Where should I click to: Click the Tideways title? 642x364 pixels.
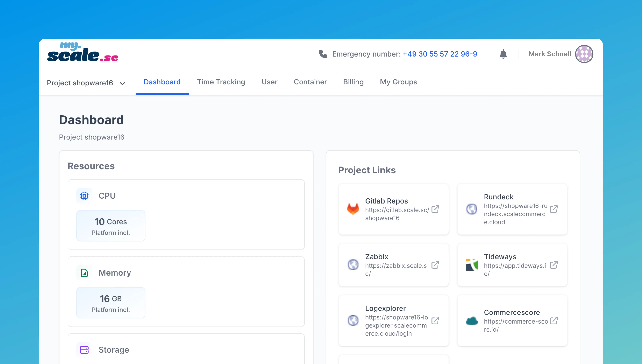[500, 257]
